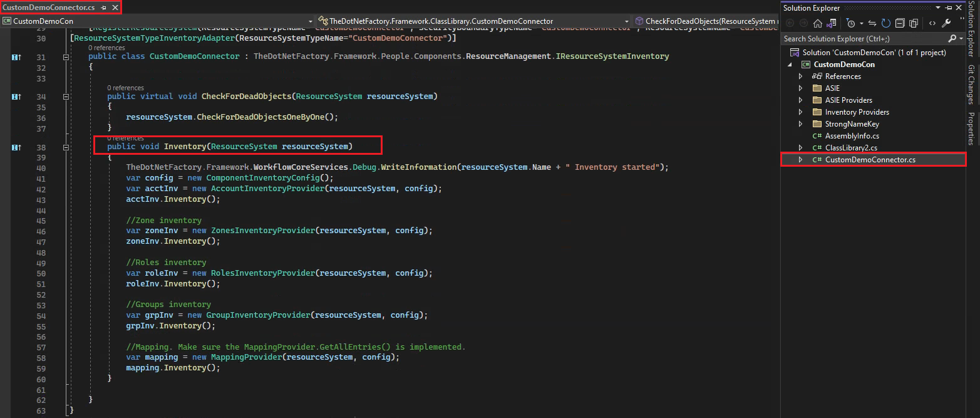Open the CheckForDeadObjects member dropdown
Viewport: 980px width, 418px height.
pos(706,21)
